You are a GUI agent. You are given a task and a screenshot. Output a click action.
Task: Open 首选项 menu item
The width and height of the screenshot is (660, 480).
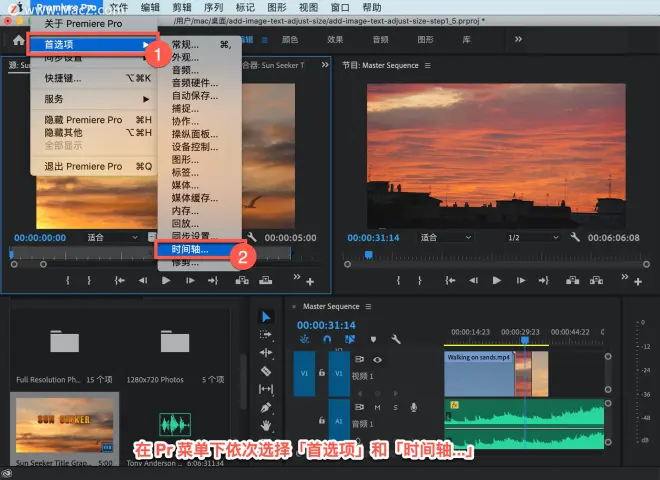[93, 44]
